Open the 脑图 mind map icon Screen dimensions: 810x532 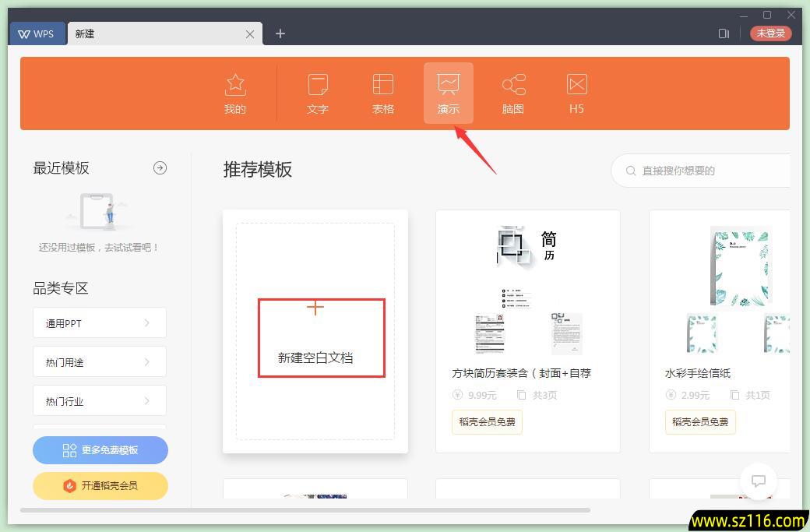pyautogui.click(x=512, y=93)
